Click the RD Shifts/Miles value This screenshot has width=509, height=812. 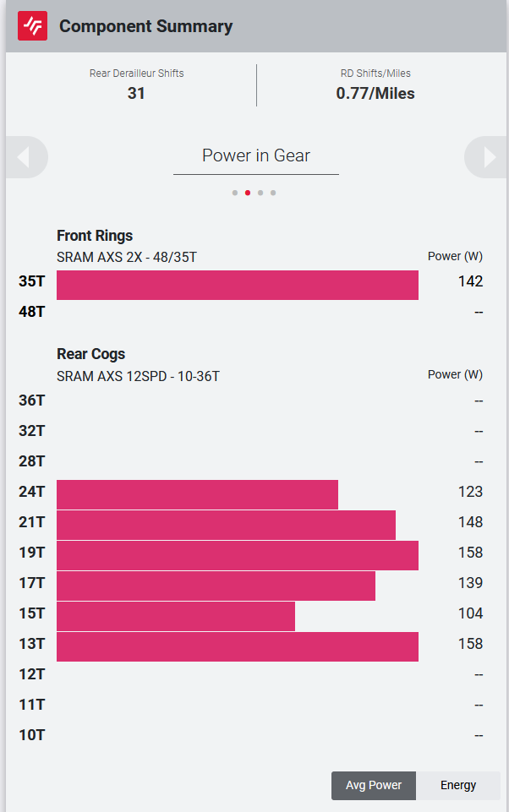(375, 93)
